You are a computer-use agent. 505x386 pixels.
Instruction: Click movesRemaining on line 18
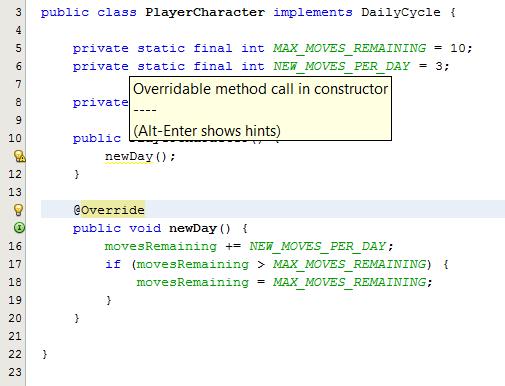tap(192, 282)
